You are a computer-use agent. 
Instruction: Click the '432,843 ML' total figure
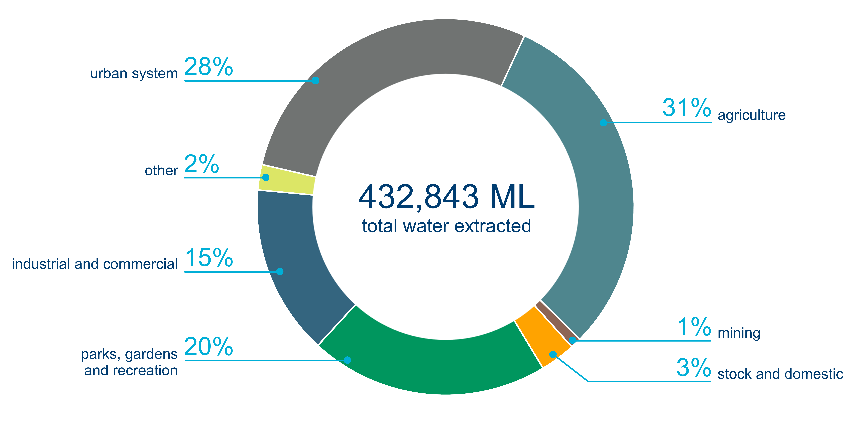click(x=447, y=197)
